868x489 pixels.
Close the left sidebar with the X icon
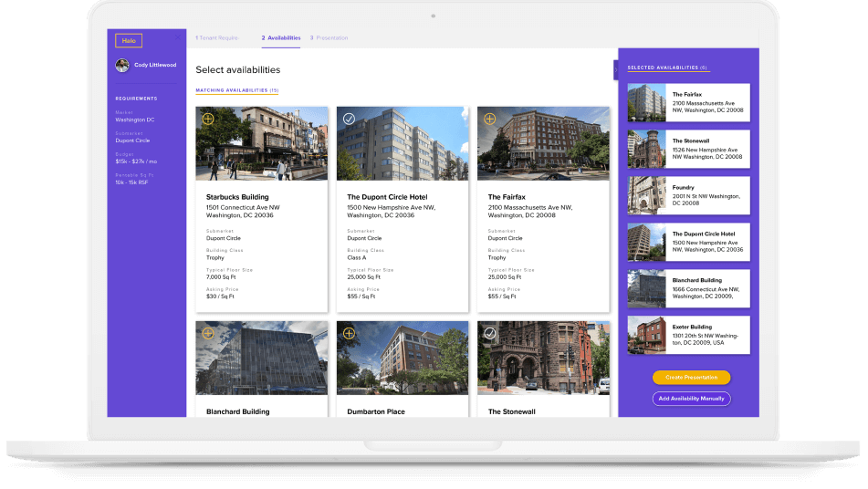(177, 39)
